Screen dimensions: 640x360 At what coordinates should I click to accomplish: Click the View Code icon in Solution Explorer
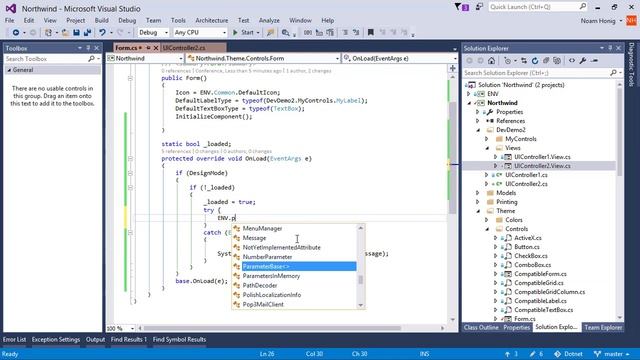572,61
